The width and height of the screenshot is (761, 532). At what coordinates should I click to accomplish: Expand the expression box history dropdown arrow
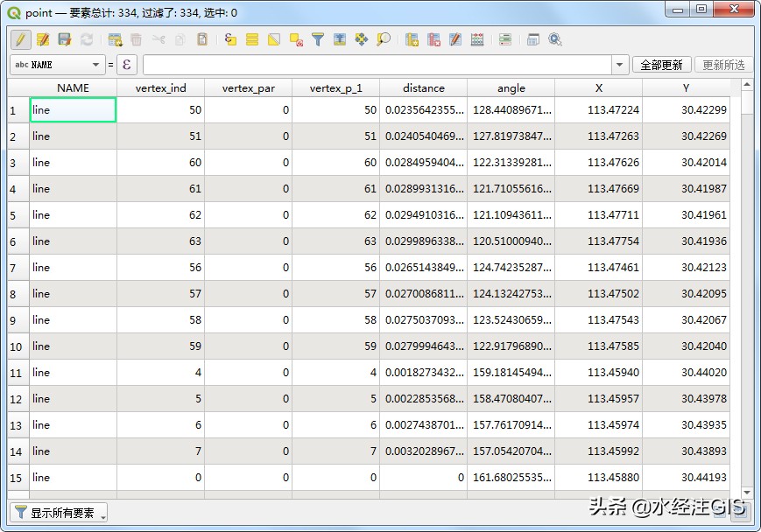pos(619,65)
